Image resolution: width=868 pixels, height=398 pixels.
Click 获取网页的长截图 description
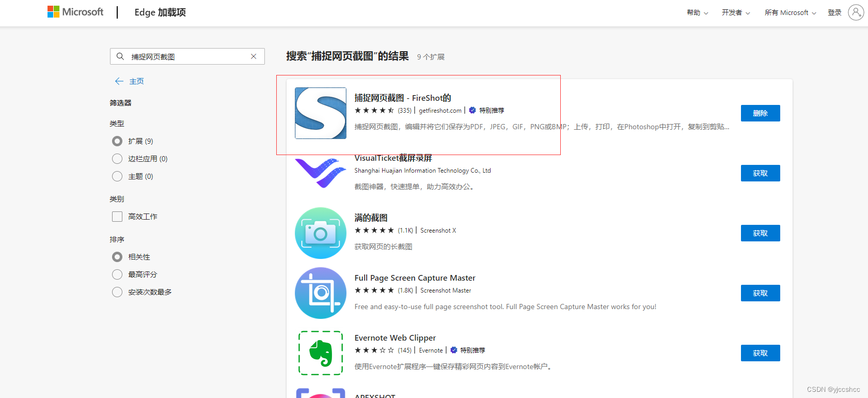click(383, 247)
